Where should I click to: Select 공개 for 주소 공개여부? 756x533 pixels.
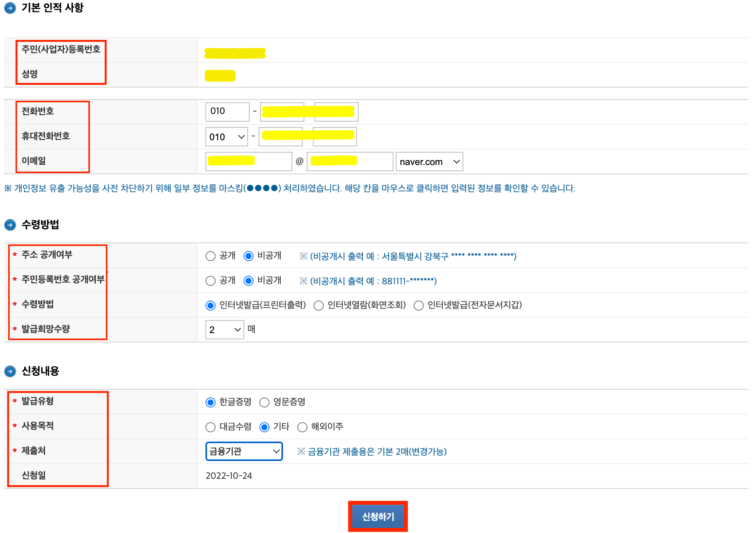(210, 256)
